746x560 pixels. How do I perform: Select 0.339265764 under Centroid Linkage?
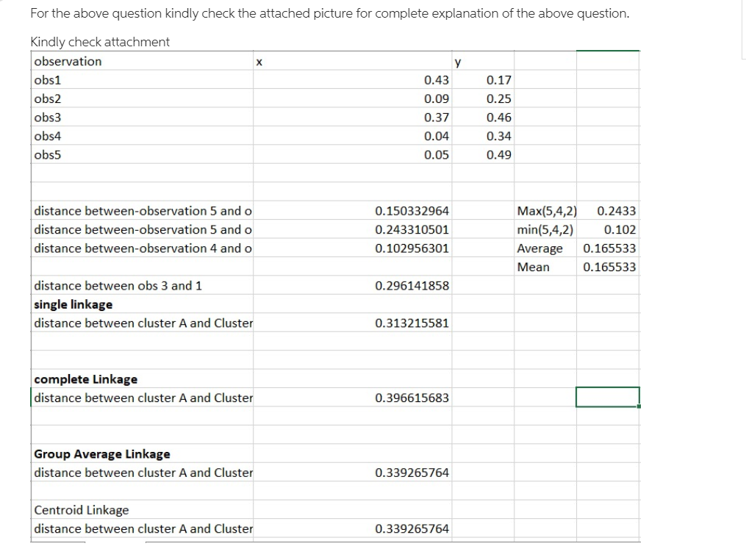click(353, 528)
